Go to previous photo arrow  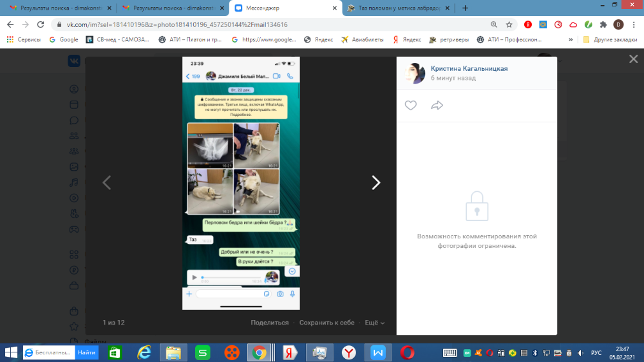[107, 182]
